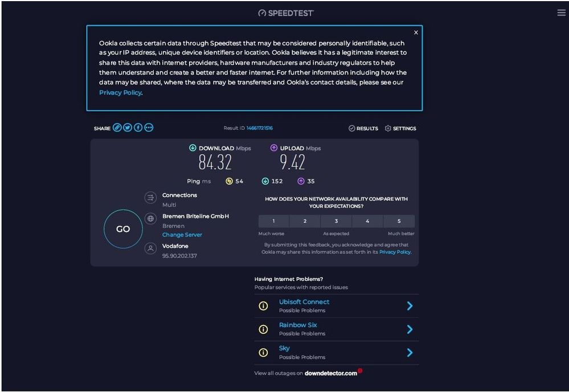This screenshot has height=392, width=569.
Task: Open Privacy Policy link in notice
Action: pos(120,92)
